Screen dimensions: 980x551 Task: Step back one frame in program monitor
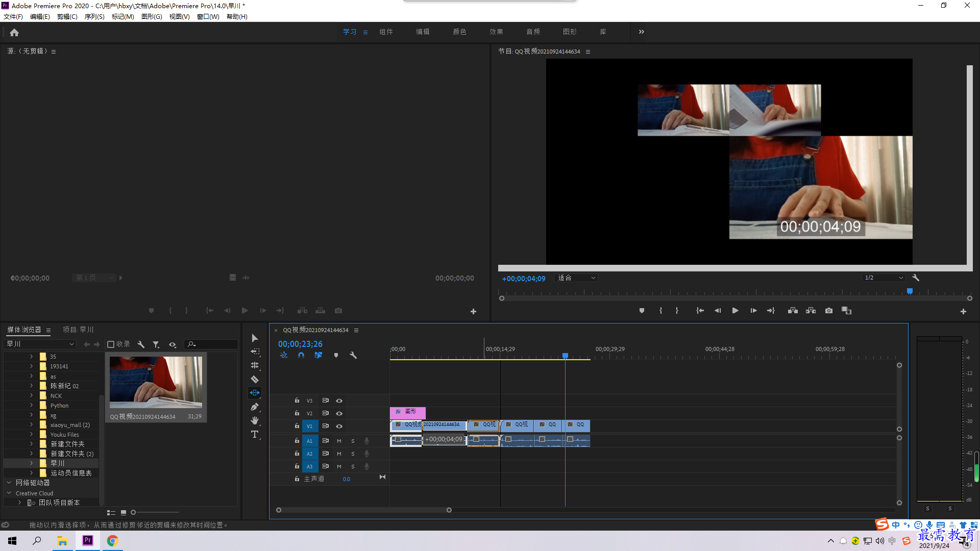[718, 311]
